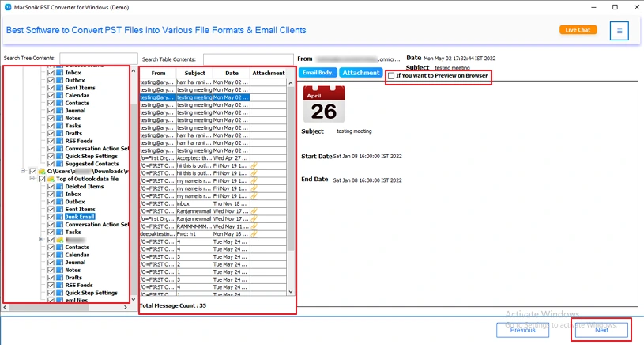Toggle the blurred-name subfolder checkbox

coord(51,239)
